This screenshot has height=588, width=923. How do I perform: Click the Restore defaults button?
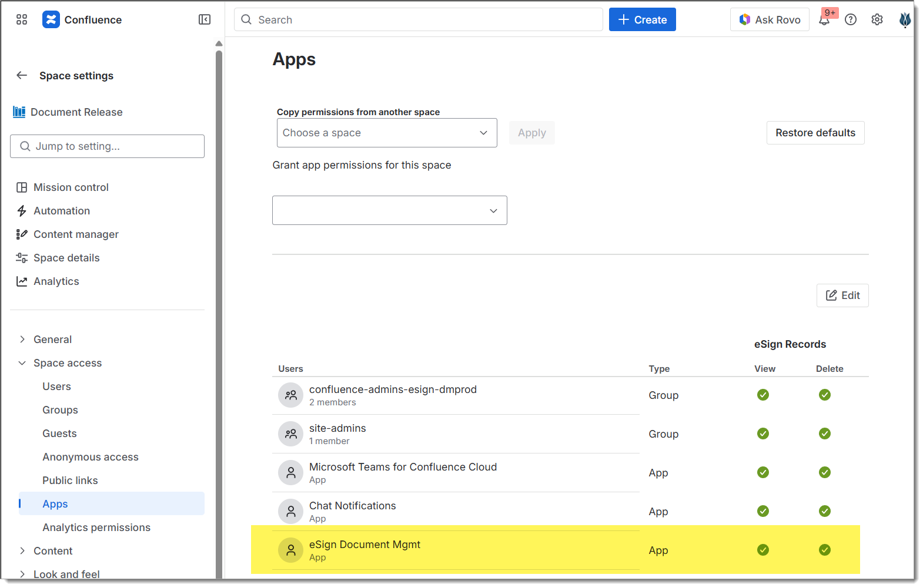815,133
